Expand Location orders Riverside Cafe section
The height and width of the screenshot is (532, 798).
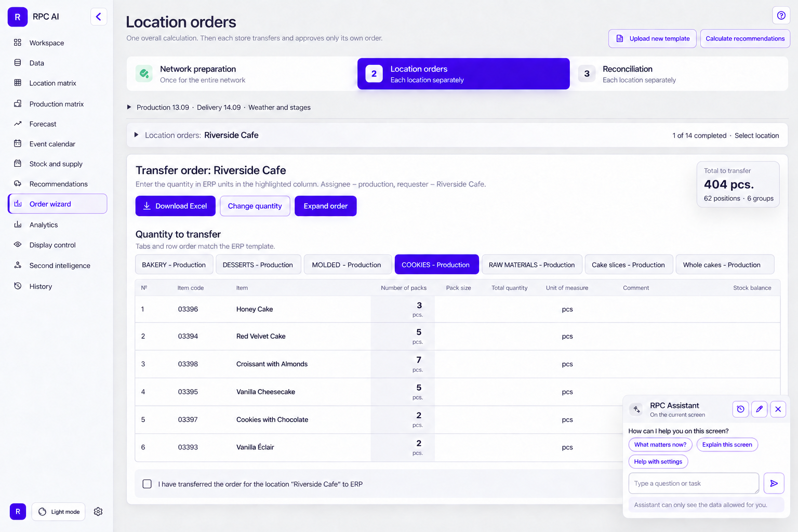click(136, 135)
